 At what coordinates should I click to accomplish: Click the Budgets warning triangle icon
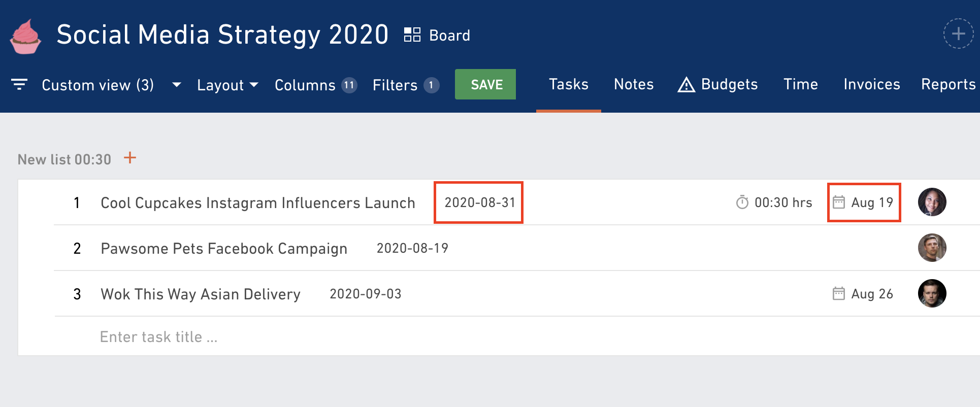[x=686, y=85]
